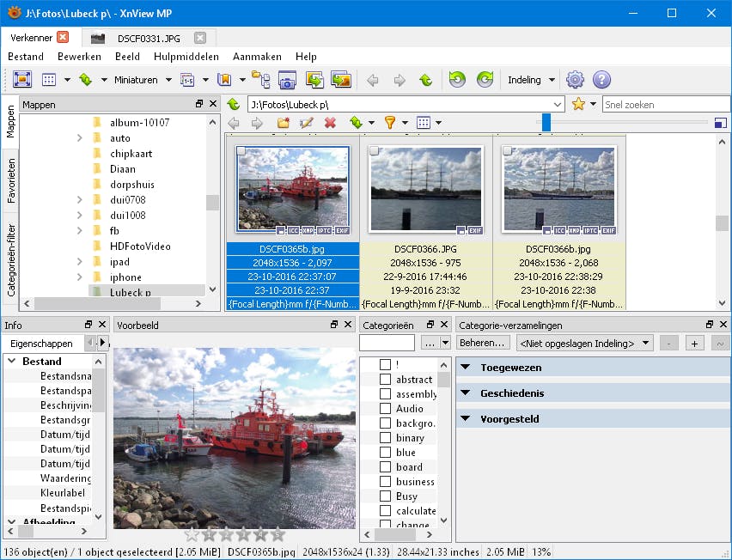732x560 pixels.
Task: Expand the 'auto' folder in tree
Action: coord(79,138)
